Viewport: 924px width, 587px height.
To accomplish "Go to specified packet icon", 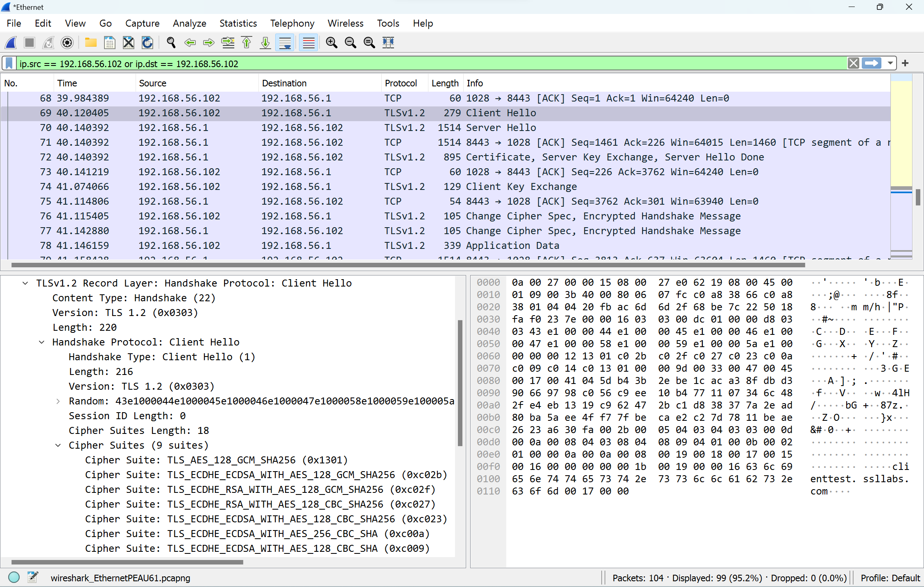I will coord(228,43).
